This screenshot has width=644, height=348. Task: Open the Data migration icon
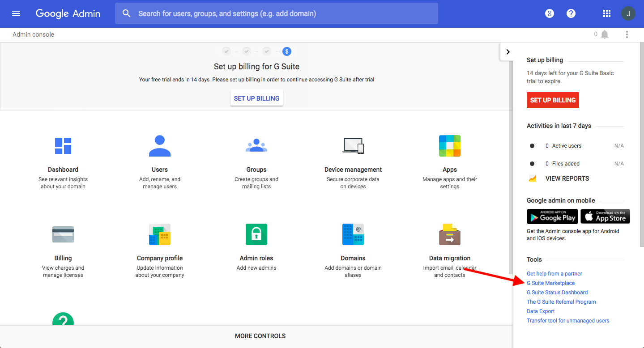click(450, 234)
